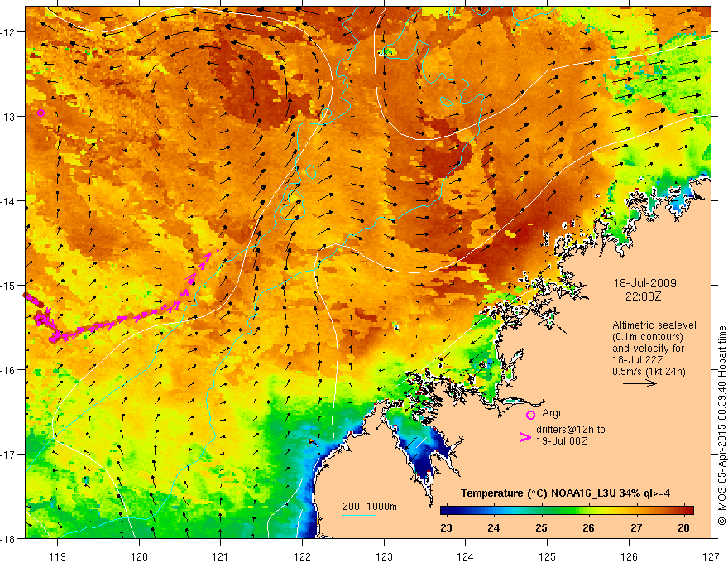728x563 pixels.
Task: Click the 0.5m/s velocity scale arrow
Action: tap(639, 383)
